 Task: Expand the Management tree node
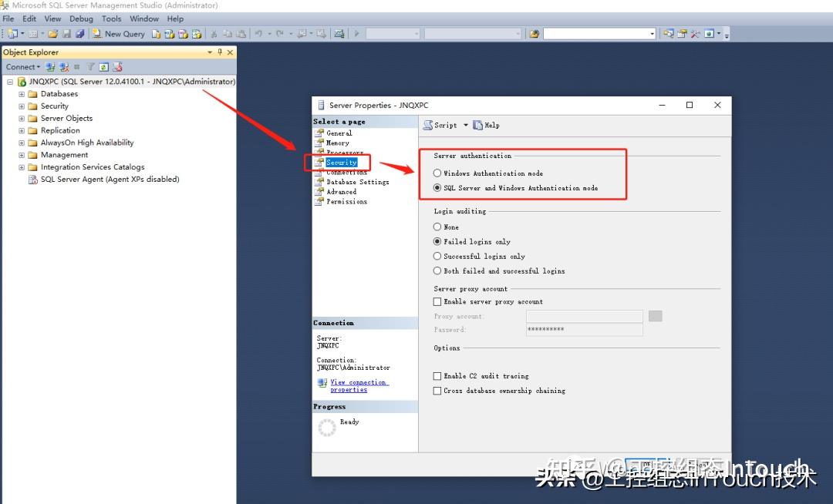click(x=22, y=155)
